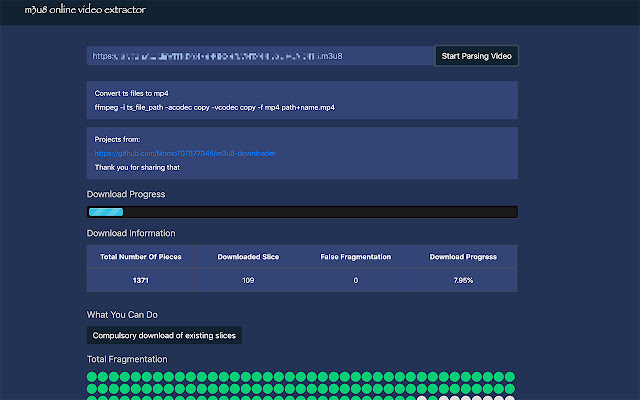Select the ffmpeg convert command text
Screen dimensions: 640x400
(215, 107)
